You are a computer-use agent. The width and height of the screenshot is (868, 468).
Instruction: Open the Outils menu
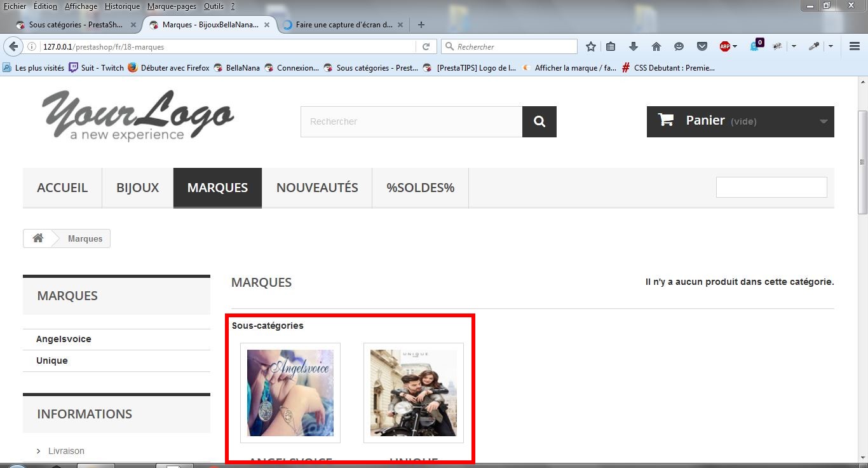pos(214,6)
